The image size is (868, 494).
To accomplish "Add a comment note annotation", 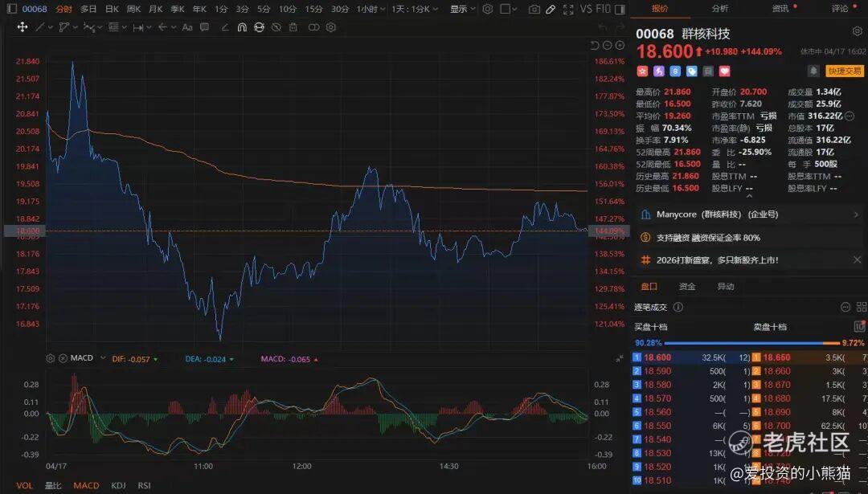I will 204,27.
